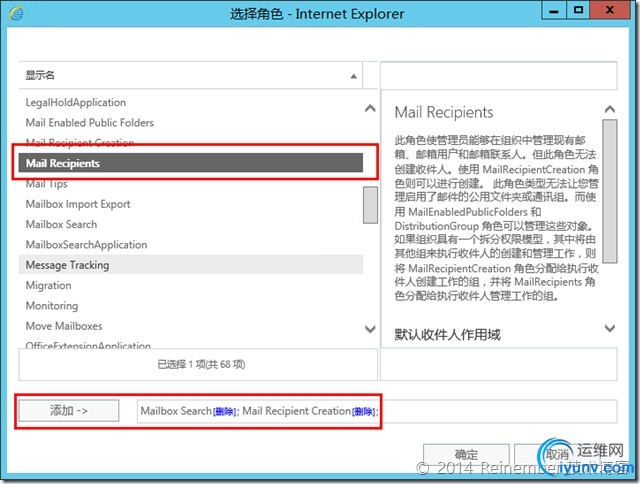The width and height of the screenshot is (640, 484).
Task: Select the Mail Recipients role row
Action: coord(191,163)
